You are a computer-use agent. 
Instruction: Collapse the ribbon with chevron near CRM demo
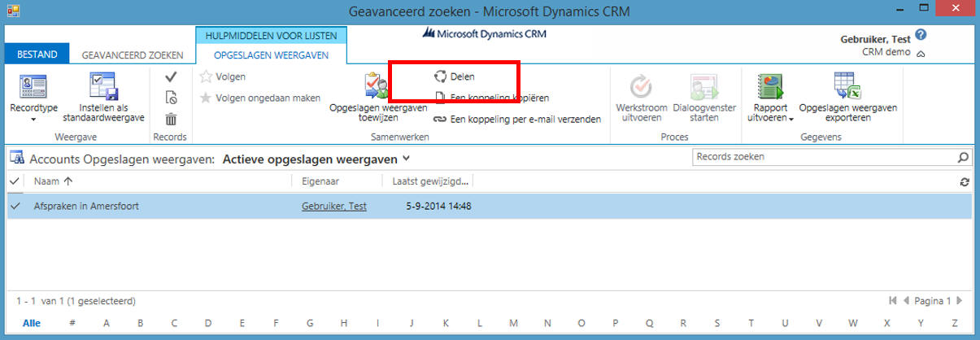[x=921, y=54]
